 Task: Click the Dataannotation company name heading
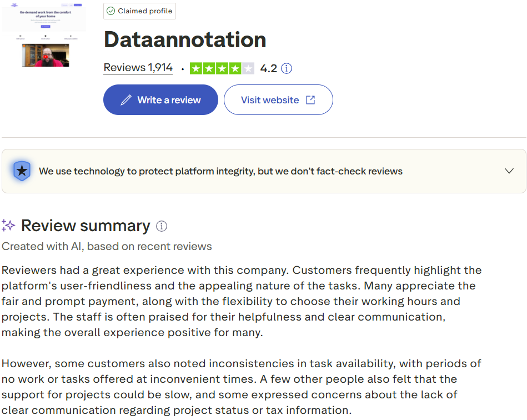pos(185,39)
